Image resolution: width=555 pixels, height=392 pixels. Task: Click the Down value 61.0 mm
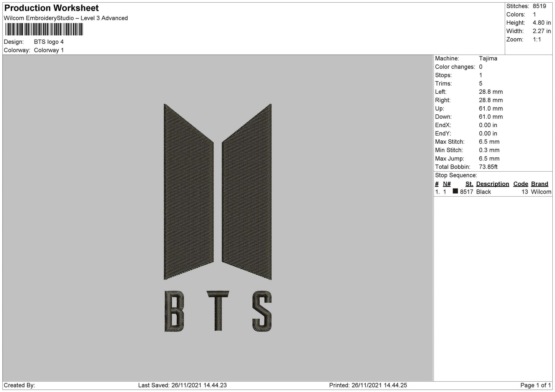click(490, 117)
